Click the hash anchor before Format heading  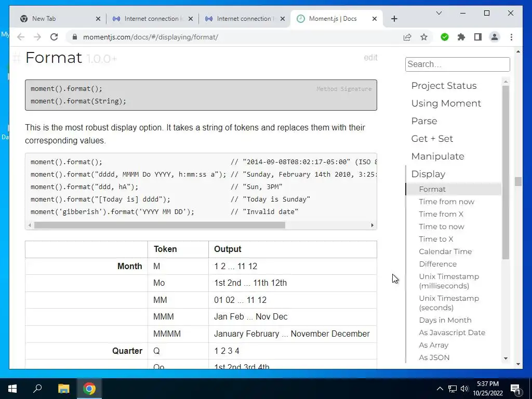pos(17,58)
